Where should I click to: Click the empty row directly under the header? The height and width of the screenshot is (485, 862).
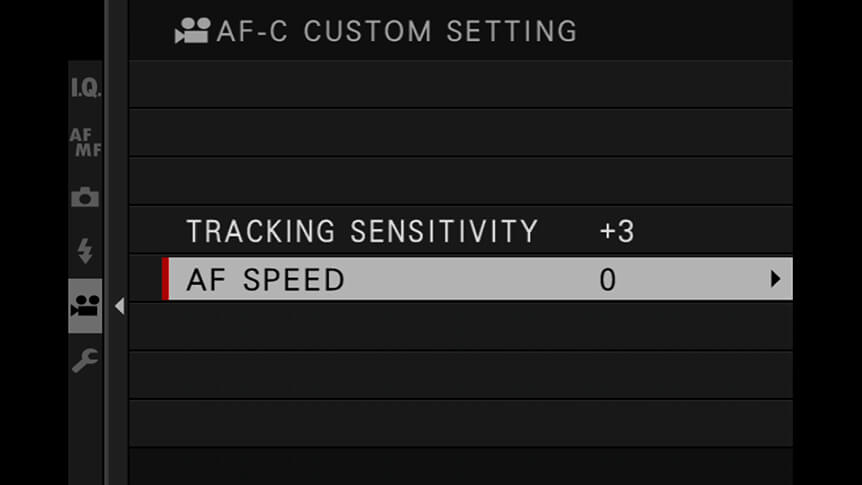[461, 84]
